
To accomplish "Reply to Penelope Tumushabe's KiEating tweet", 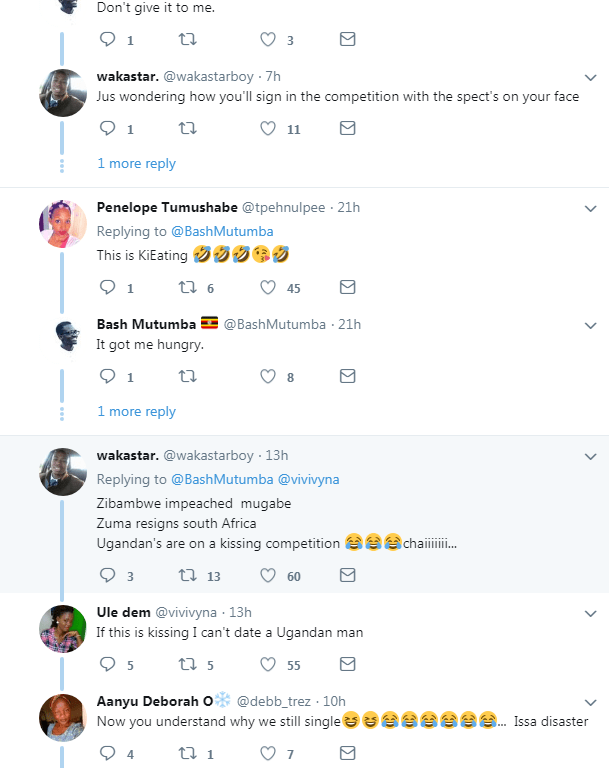I will coord(109,288).
